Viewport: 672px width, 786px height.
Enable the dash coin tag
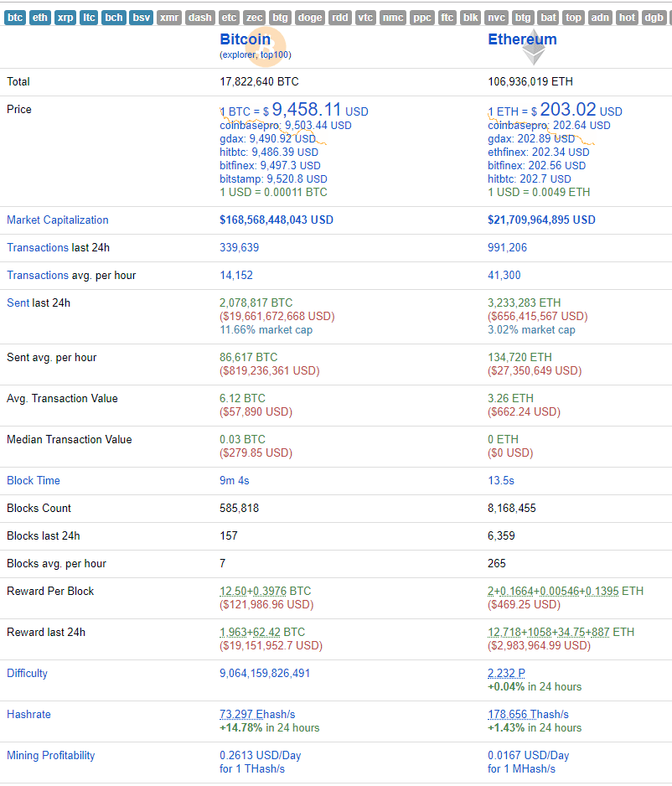(x=200, y=18)
